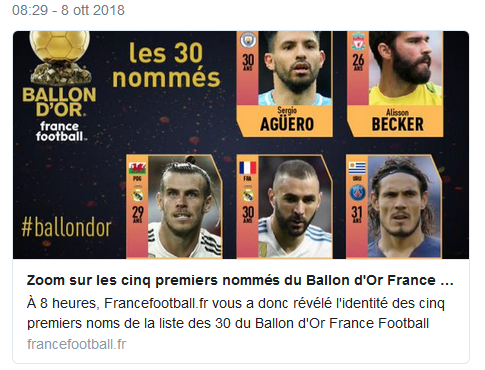Viewport: 485px width, 370px height.
Task: Click the PSG club crest
Action: click(x=357, y=193)
